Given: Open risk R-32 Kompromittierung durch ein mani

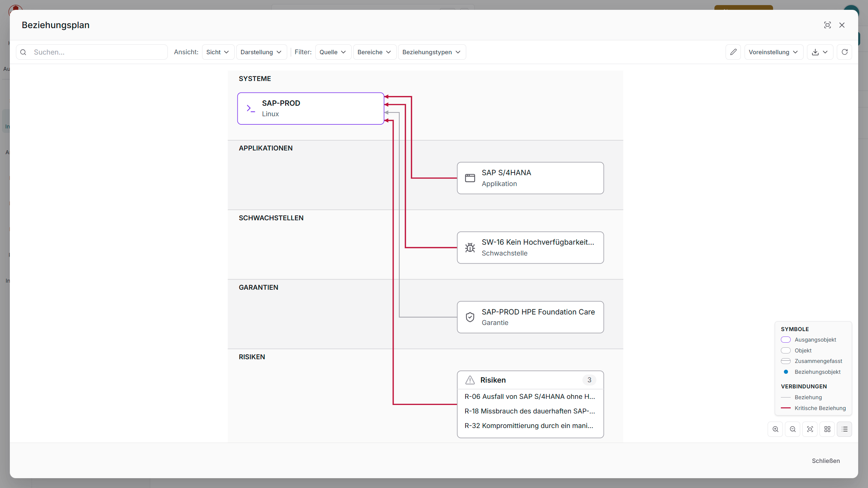Looking at the screenshot, I should pyautogui.click(x=530, y=426).
